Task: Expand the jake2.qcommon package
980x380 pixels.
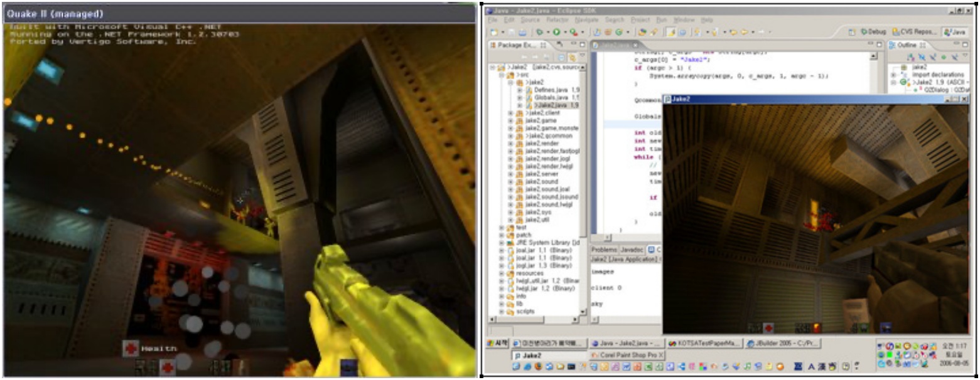Action: 510,135
